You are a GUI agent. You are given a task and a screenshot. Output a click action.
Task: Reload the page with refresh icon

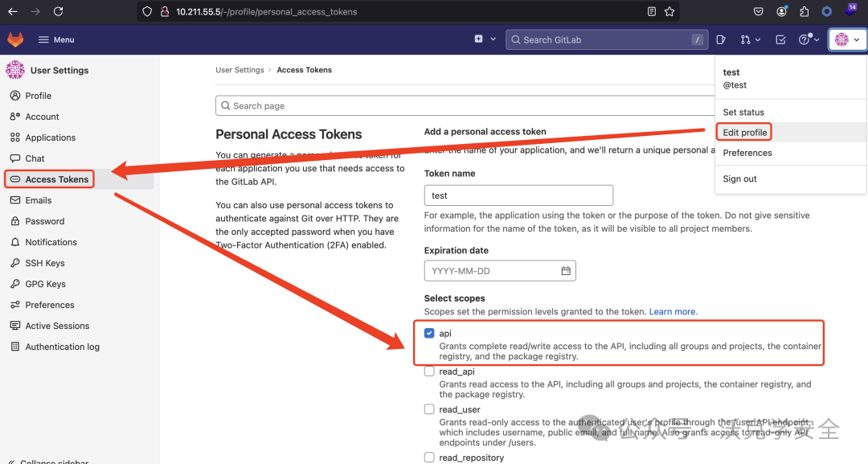(x=58, y=11)
